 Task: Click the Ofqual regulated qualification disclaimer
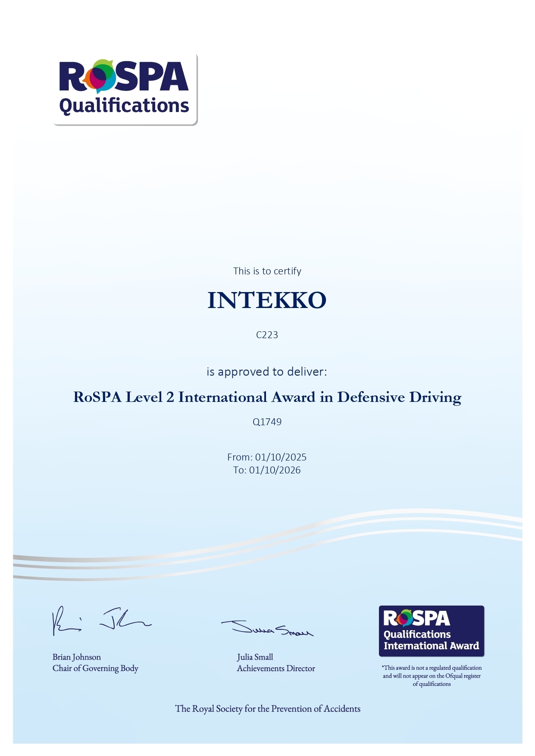point(432,675)
